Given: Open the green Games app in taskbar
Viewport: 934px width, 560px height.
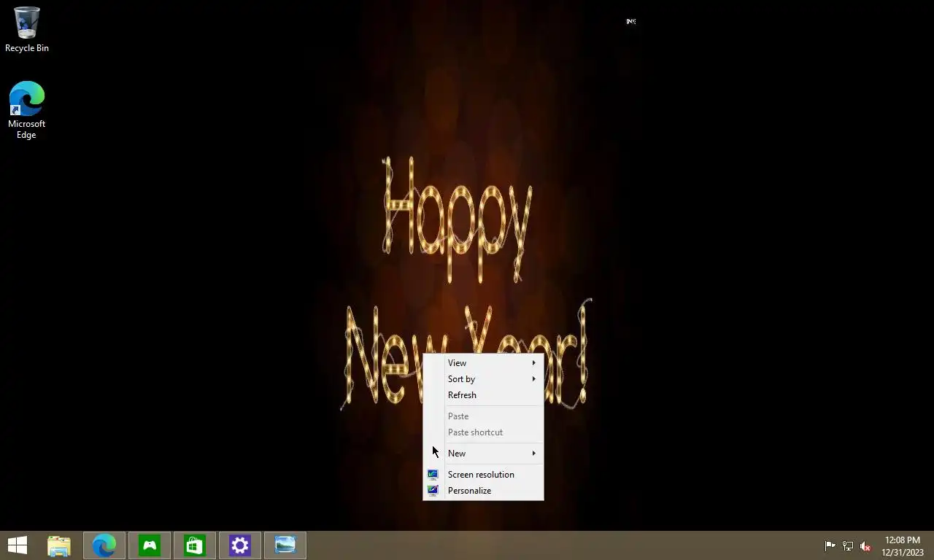Looking at the screenshot, I should 150,545.
